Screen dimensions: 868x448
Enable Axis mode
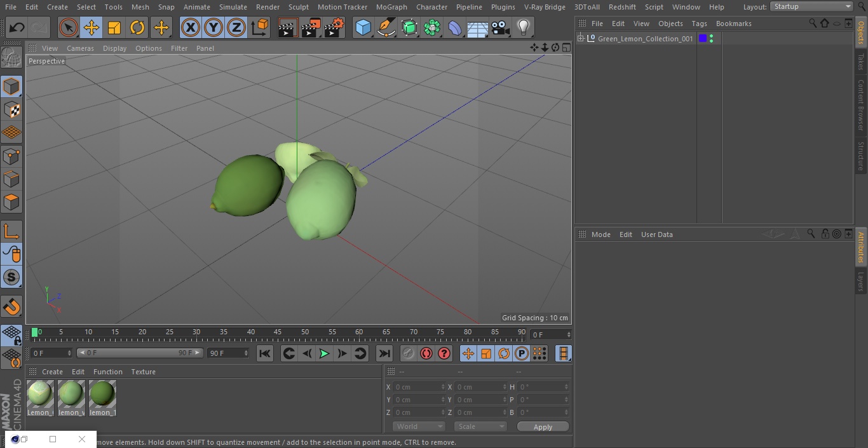click(x=11, y=231)
